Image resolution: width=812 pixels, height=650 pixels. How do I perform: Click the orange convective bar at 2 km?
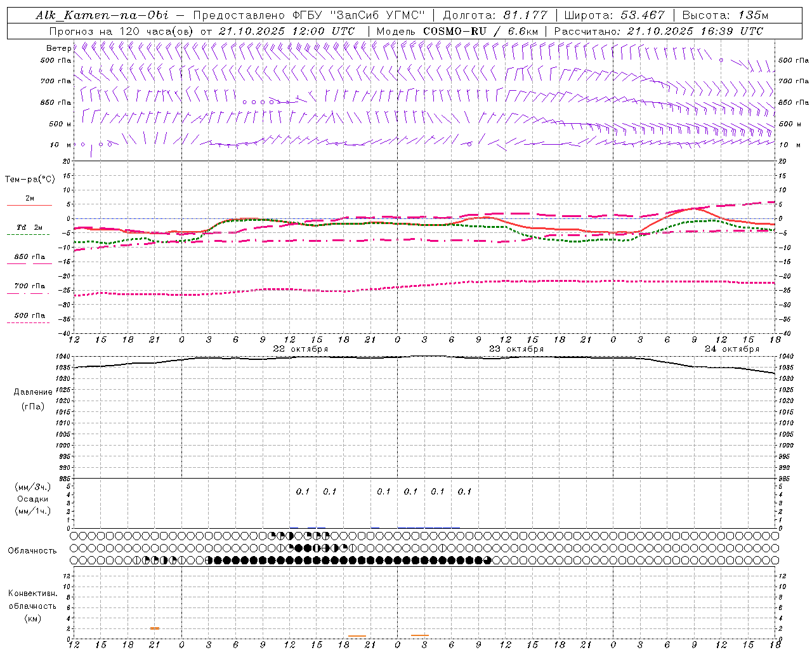point(155,628)
